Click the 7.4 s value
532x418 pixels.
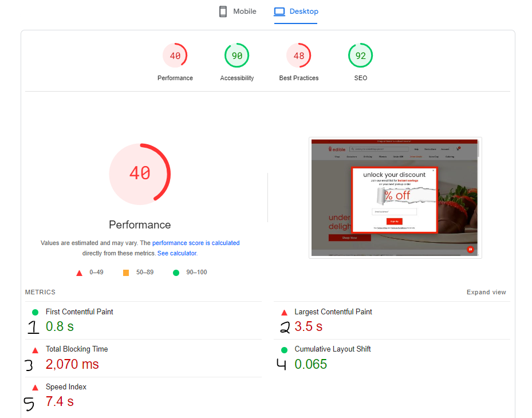tap(60, 402)
